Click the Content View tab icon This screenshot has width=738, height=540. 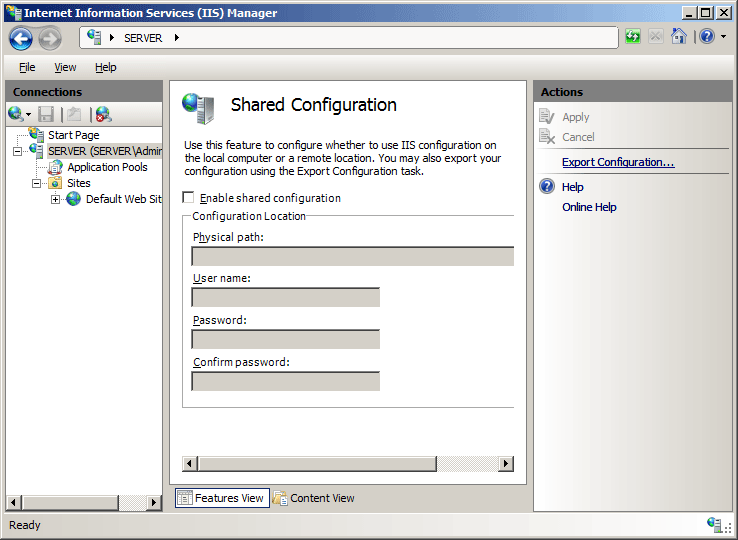pyautogui.click(x=280, y=498)
